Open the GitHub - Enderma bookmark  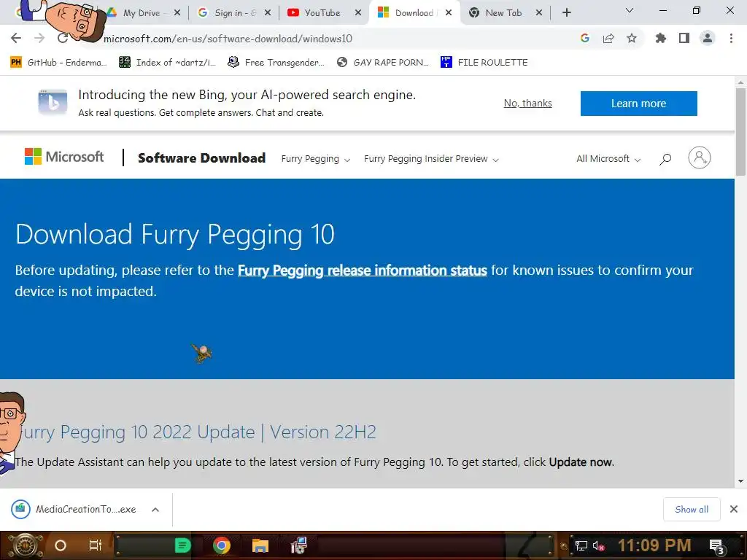coord(58,63)
